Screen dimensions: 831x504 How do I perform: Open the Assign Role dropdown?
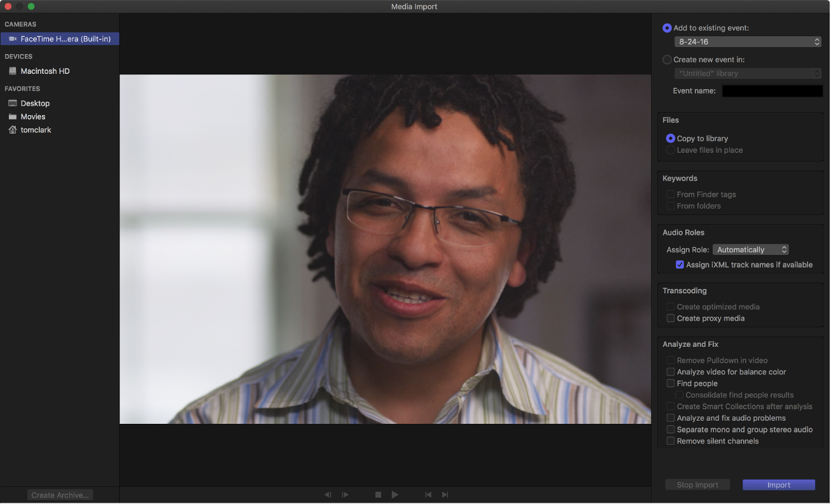[x=751, y=249]
